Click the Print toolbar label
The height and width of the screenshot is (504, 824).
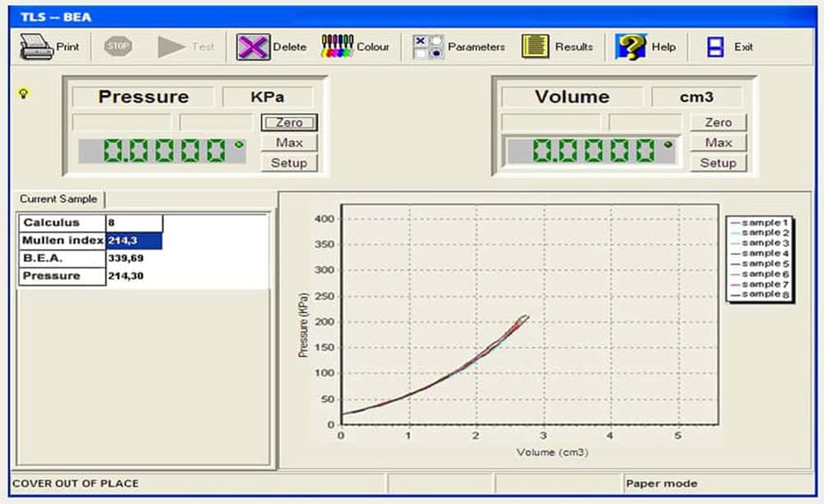click(67, 47)
